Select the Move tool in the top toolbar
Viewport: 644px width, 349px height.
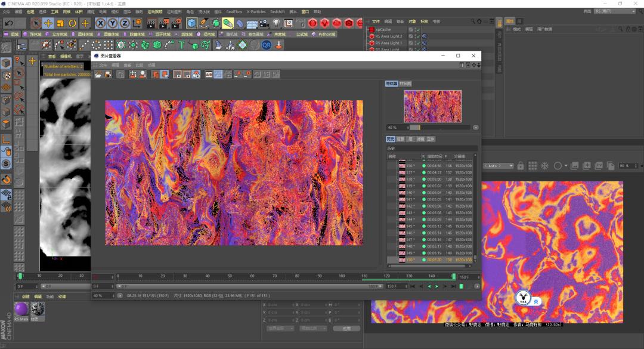tap(48, 23)
